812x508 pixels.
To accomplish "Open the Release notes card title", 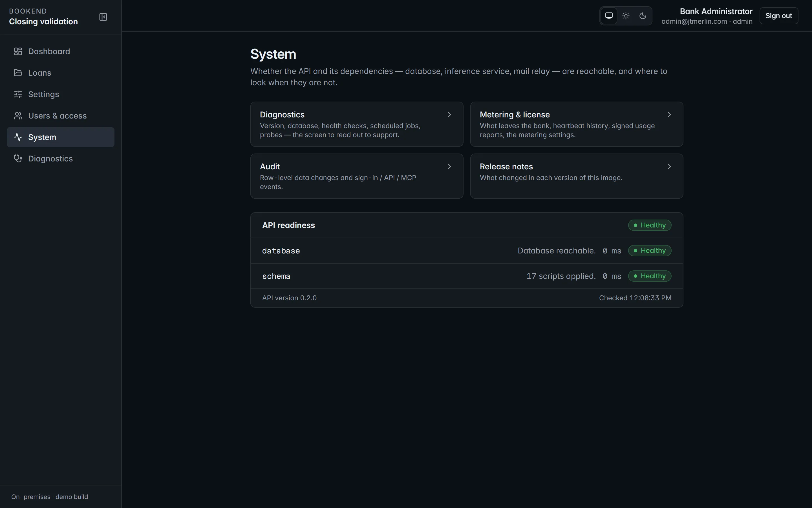I will [506, 167].
